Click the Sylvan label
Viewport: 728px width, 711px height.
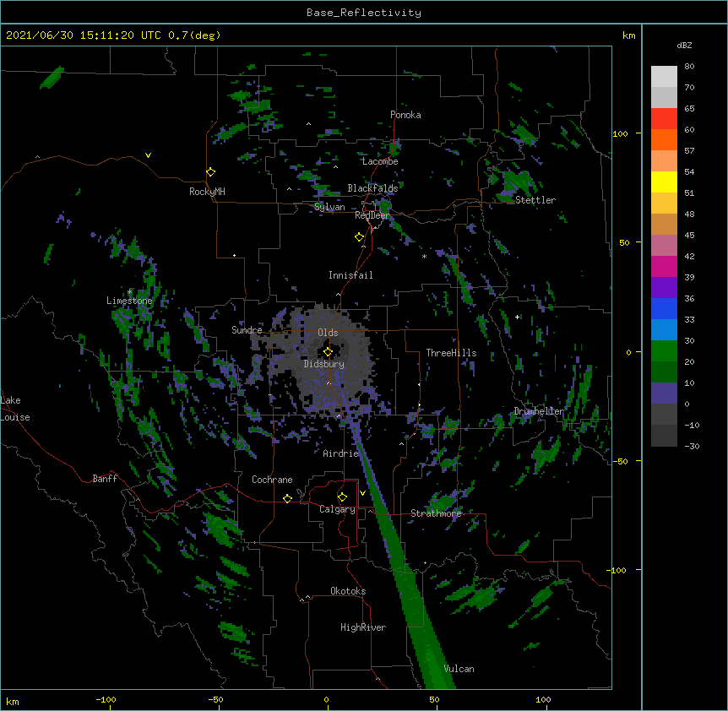point(329,207)
